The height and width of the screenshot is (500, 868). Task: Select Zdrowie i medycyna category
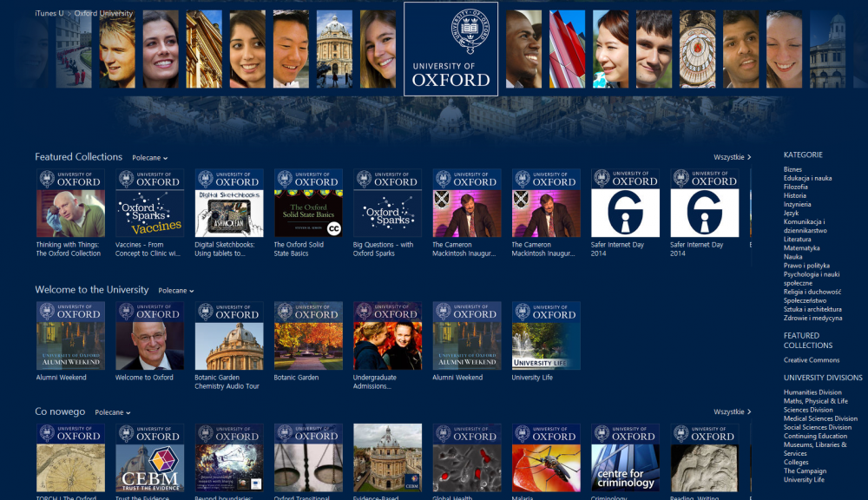[x=812, y=319]
